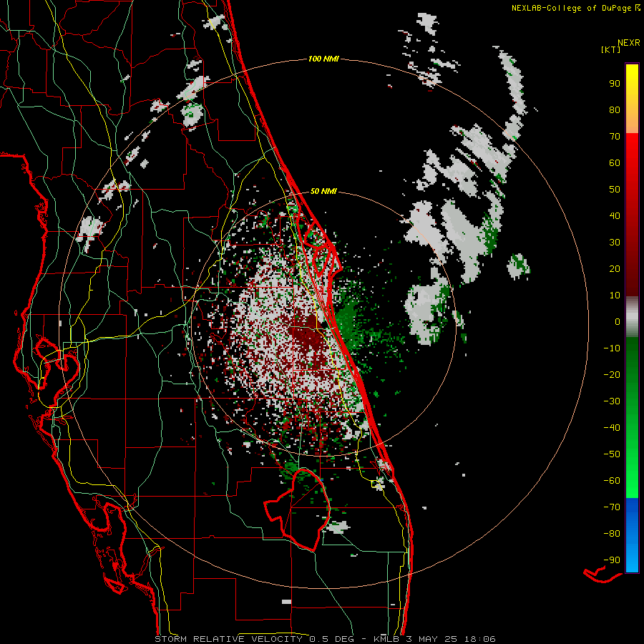The width and height of the screenshot is (644, 644).
Task: Click the blue bottom segment of color bar
Action: pos(632,535)
